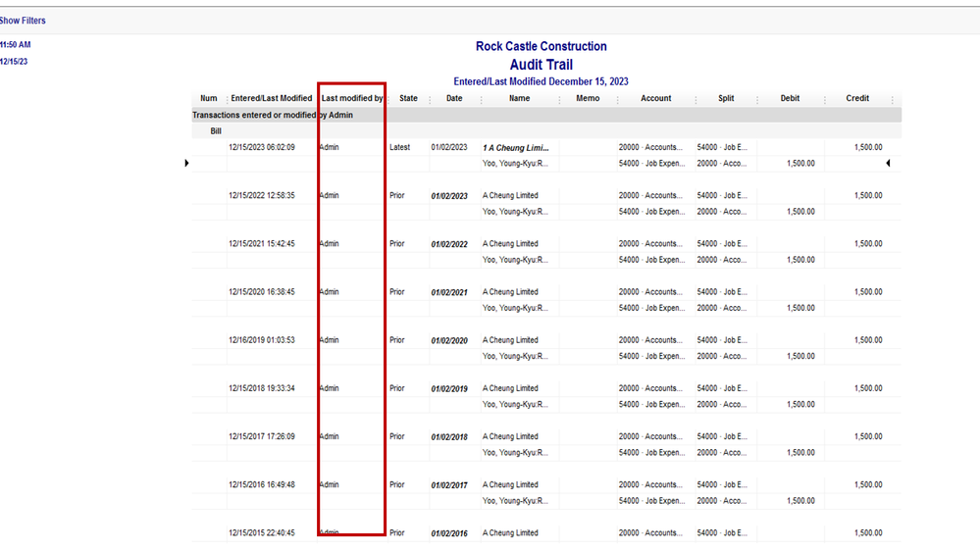Click the 1,500.00 debit under the Latest entry
This screenshot has height=551, width=980.
pos(800,164)
